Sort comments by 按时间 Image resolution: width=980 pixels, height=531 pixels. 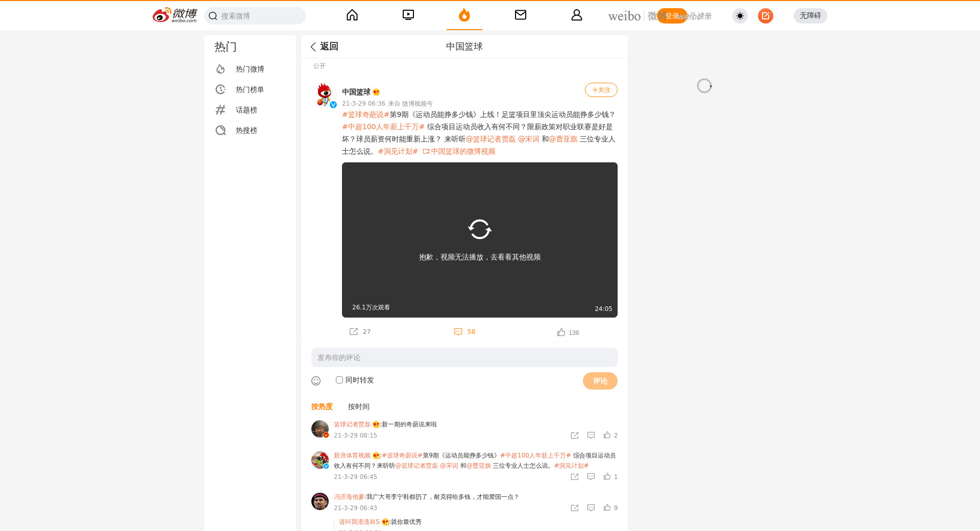(x=358, y=407)
